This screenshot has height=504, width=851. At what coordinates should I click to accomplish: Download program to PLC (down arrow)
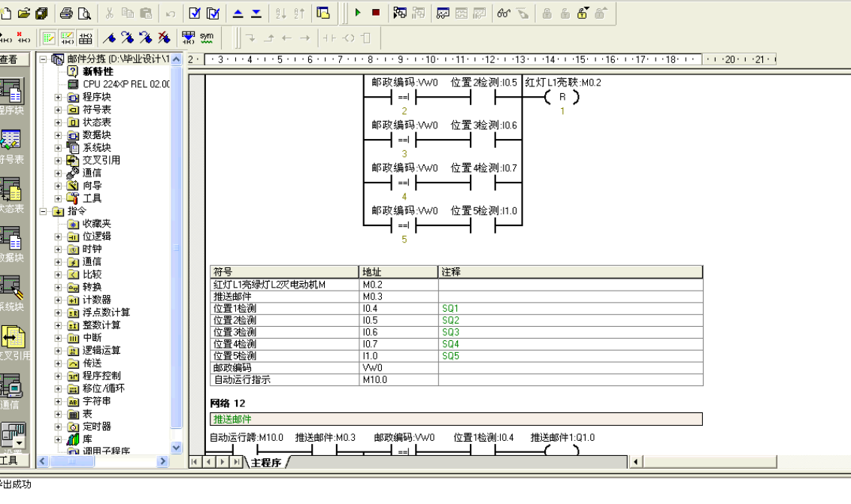[x=256, y=13]
